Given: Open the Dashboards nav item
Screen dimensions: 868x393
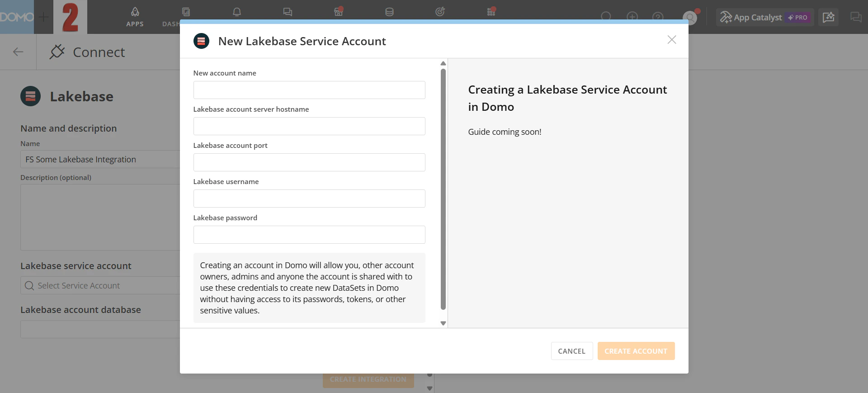Looking at the screenshot, I should point(171,17).
